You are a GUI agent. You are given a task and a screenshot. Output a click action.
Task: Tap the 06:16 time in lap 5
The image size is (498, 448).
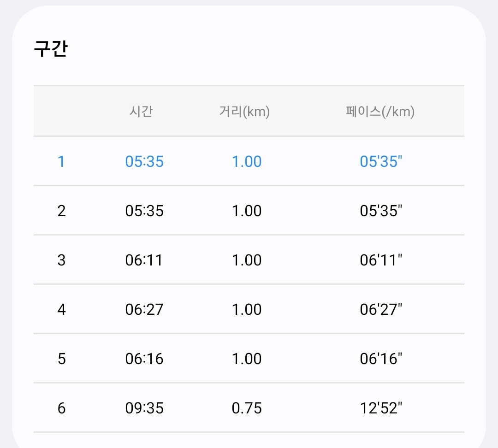click(144, 359)
